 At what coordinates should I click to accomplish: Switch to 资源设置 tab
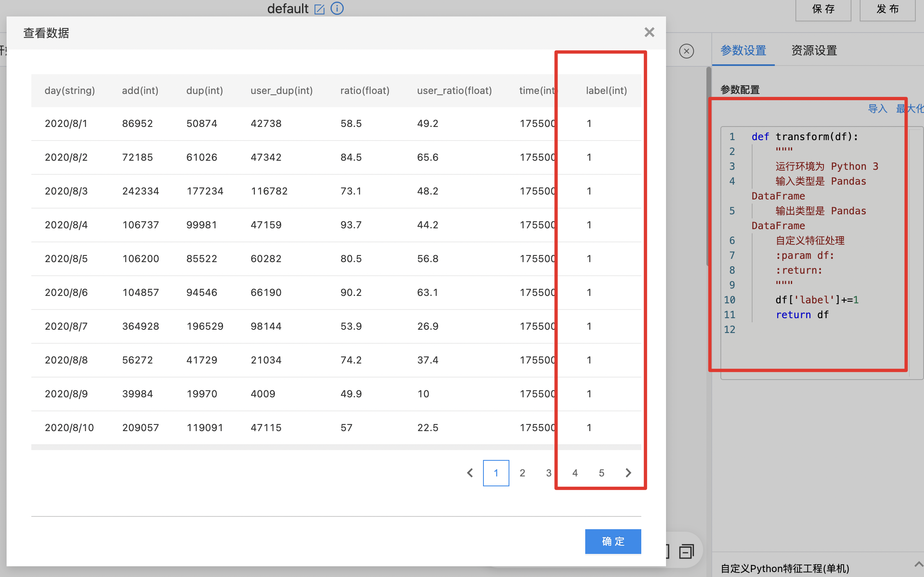pos(814,51)
